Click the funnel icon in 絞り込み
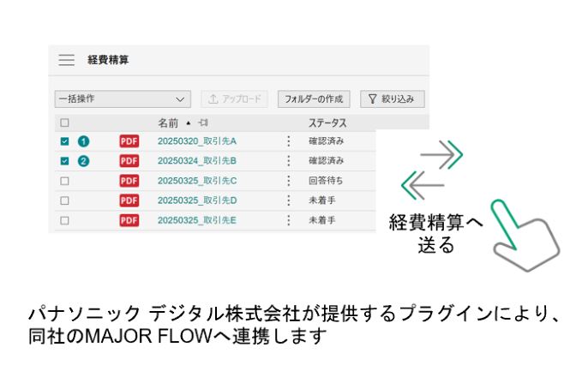Viewport: 588px width, 389px height. point(372,99)
